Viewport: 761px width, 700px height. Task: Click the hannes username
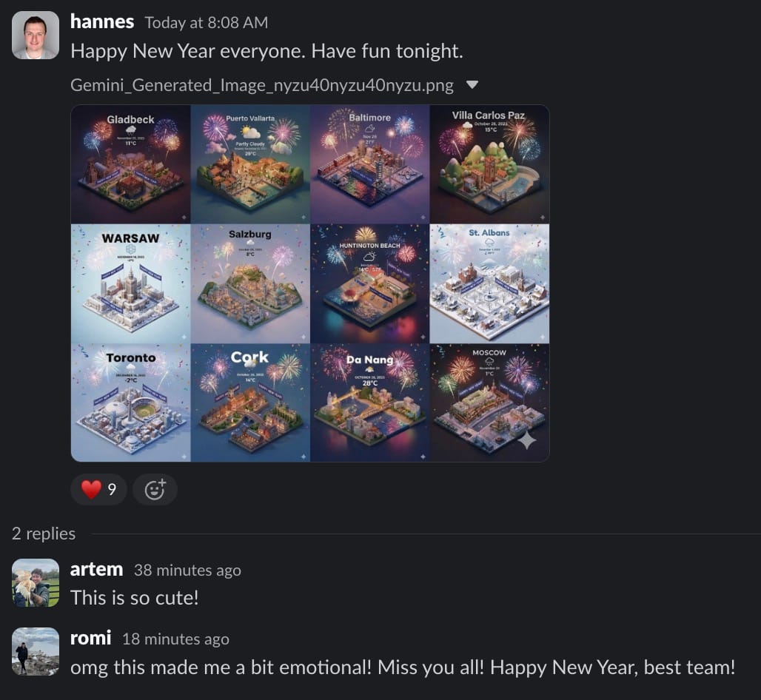click(x=102, y=22)
